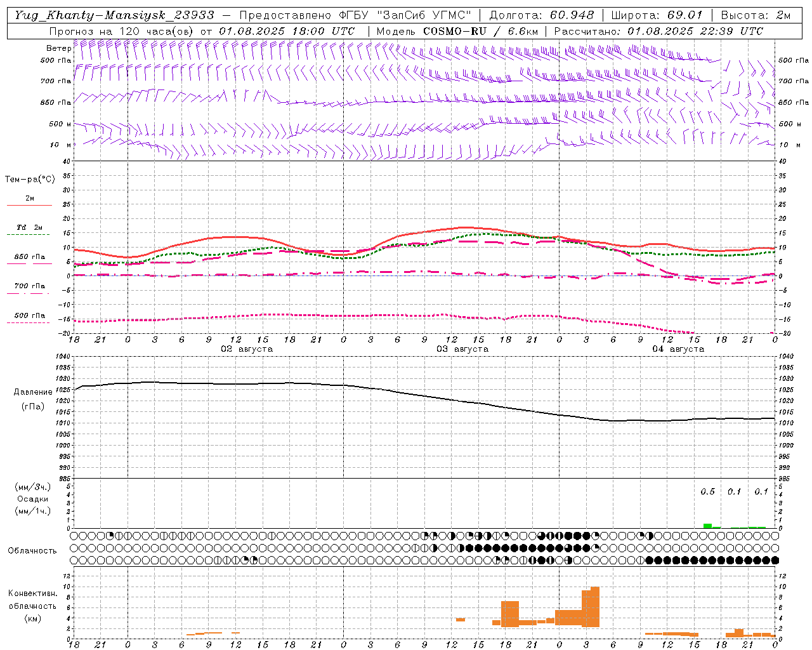Click the Осадки panel label

[33, 499]
